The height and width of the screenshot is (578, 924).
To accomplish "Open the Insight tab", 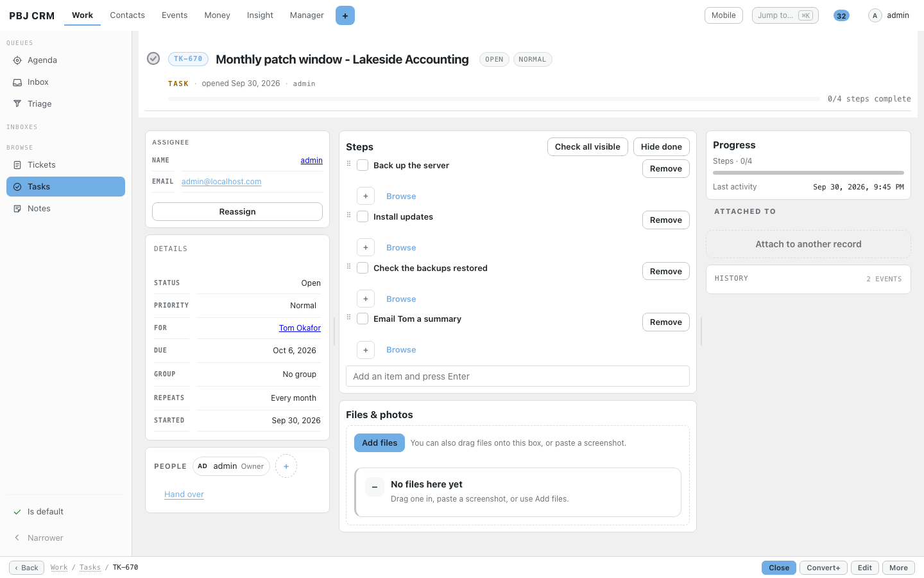I will pos(260,15).
